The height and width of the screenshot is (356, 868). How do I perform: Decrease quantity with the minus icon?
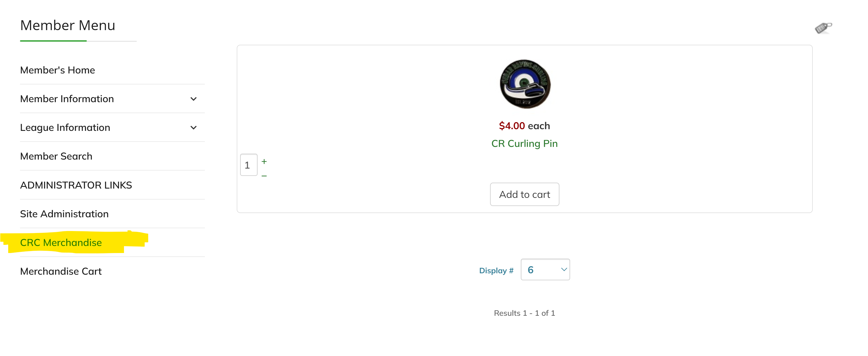click(x=264, y=176)
